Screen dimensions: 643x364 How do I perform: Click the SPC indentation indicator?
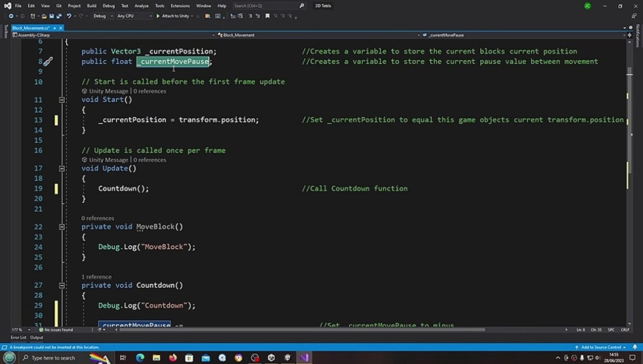coord(611,330)
